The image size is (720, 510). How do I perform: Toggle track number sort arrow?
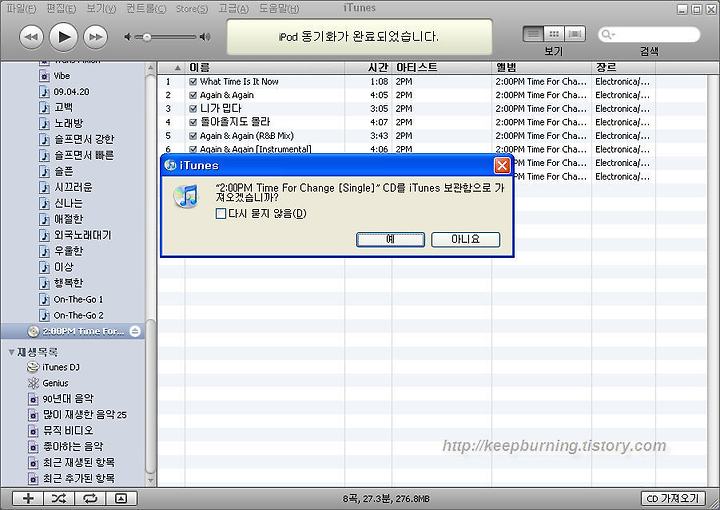(x=177, y=68)
